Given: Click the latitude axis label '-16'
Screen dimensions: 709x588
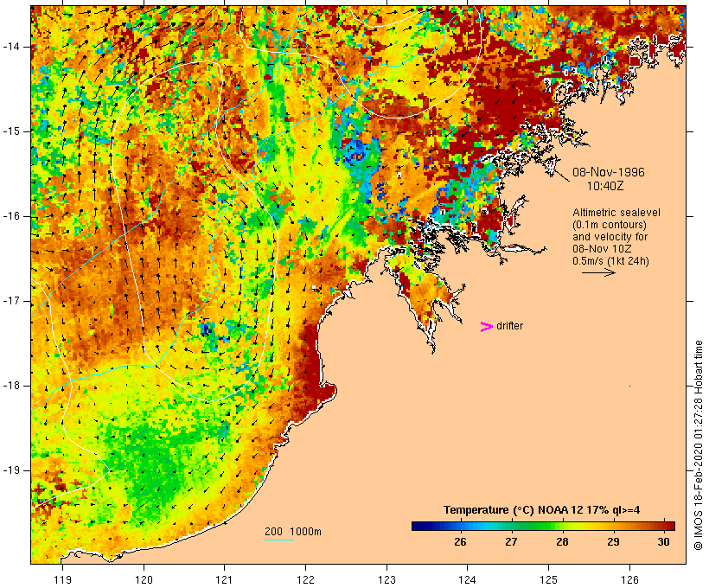Looking at the screenshot, I should point(11,216).
